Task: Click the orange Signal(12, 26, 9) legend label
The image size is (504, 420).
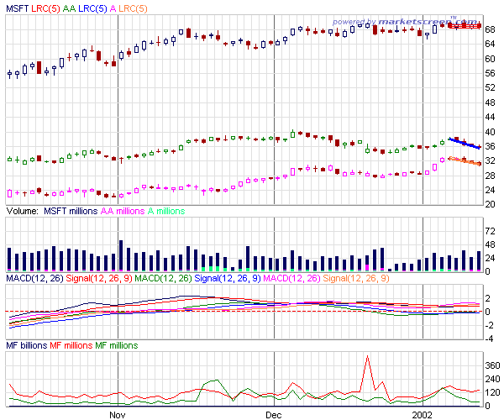Action: click(356, 278)
